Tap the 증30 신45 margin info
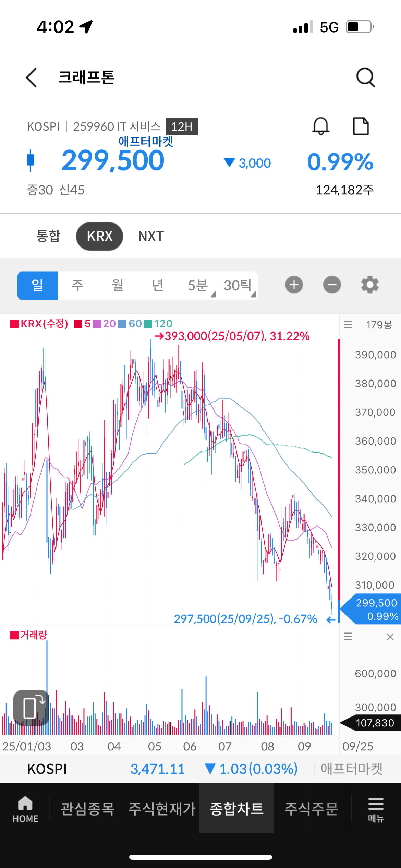 (x=56, y=190)
